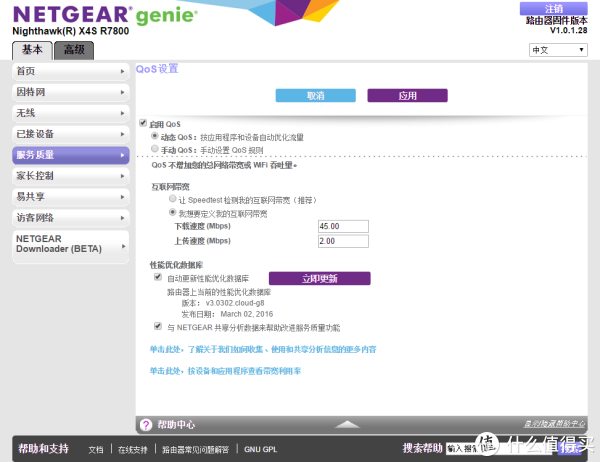
Task: Open NETGEAR Downloader (BETA) menu item
Action: point(71,247)
